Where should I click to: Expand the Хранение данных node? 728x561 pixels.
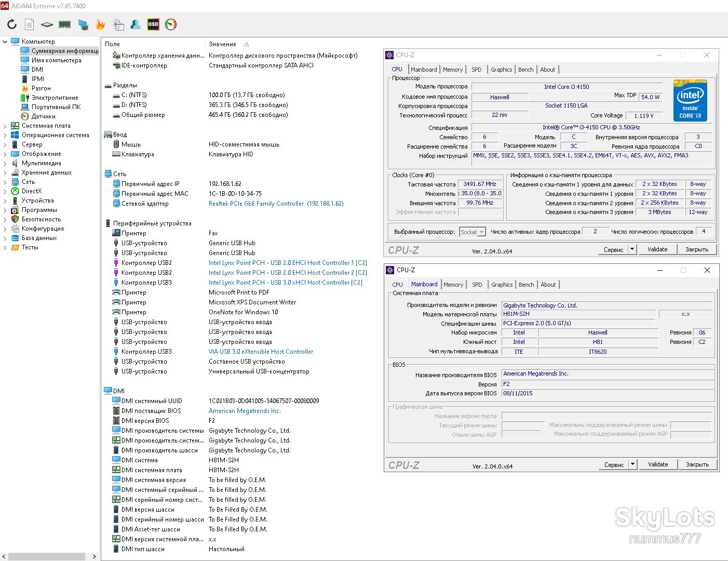(5, 172)
